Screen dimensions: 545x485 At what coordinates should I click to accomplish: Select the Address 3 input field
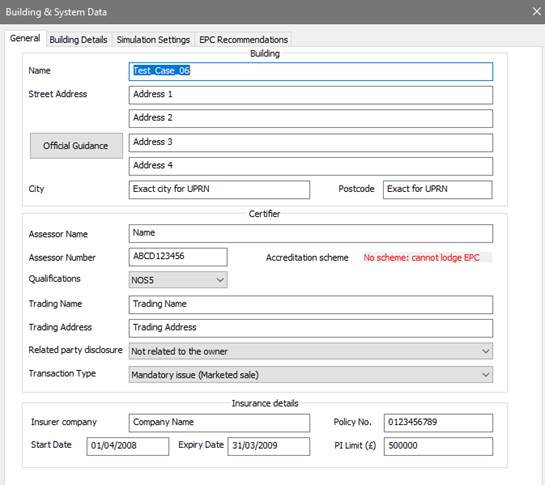[311, 143]
